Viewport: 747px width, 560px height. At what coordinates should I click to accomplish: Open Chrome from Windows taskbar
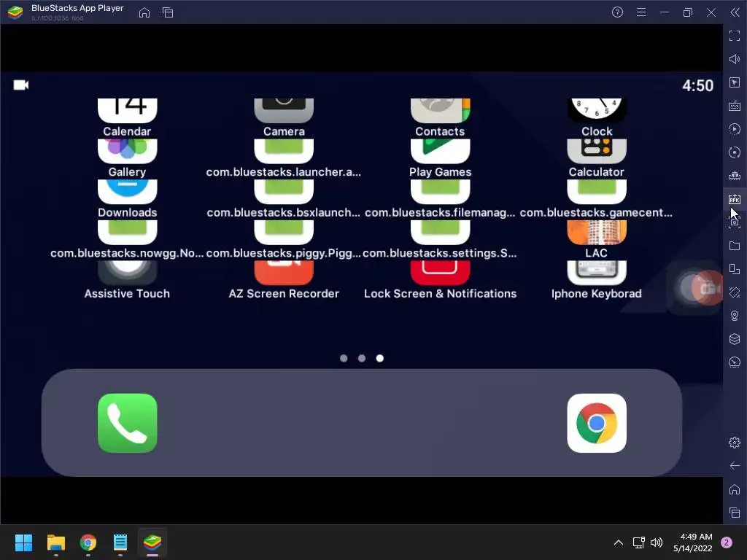coord(88,542)
